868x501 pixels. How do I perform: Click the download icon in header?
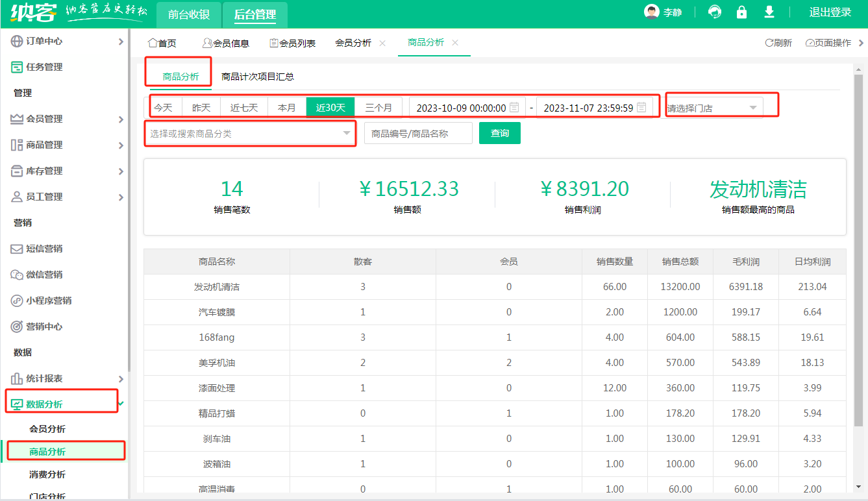coord(769,12)
